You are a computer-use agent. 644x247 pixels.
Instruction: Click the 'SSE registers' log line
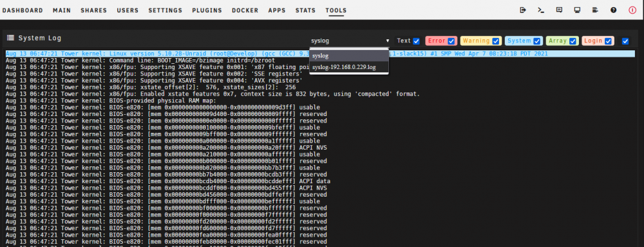154,74
